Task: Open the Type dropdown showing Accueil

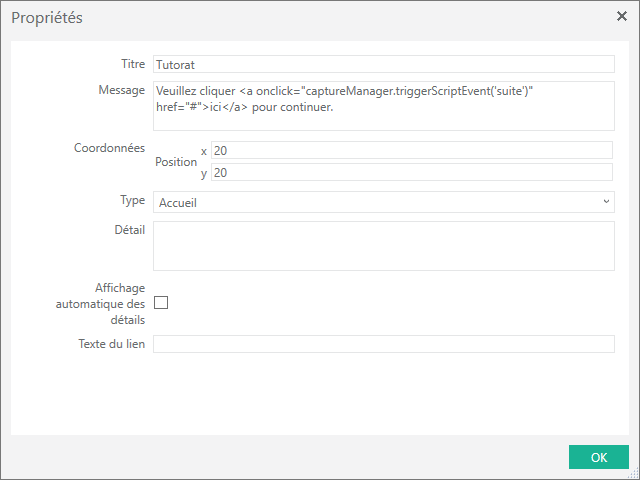Action: (x=383, y=202)
